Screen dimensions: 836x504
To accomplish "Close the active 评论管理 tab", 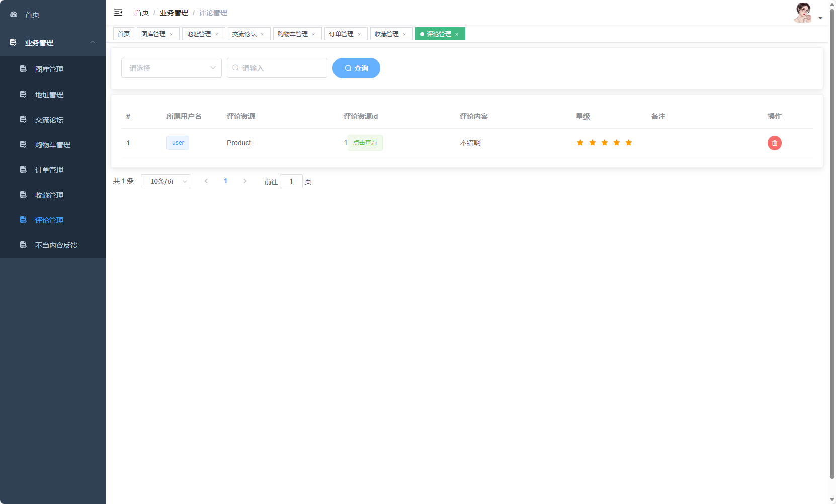I will [x=457, y=34].
